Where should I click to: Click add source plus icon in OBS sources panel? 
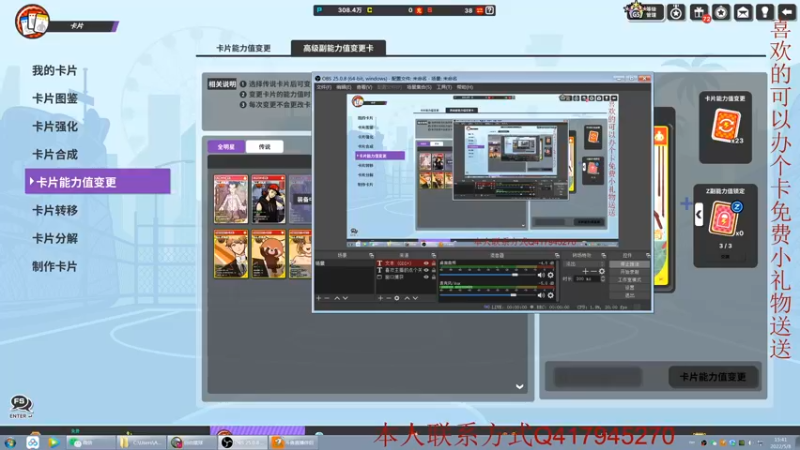(x=380, y=298)
